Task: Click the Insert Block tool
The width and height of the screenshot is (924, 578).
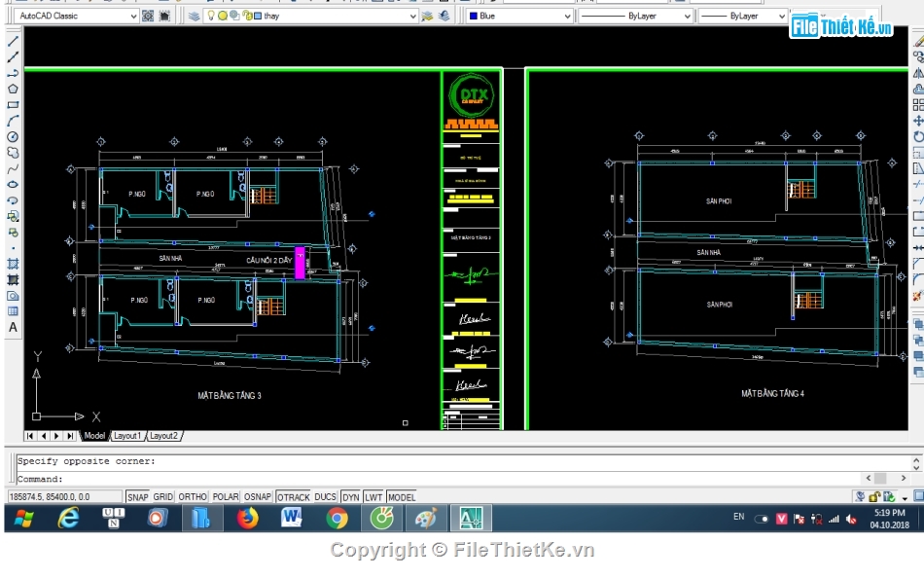Action: click(13, 216)
